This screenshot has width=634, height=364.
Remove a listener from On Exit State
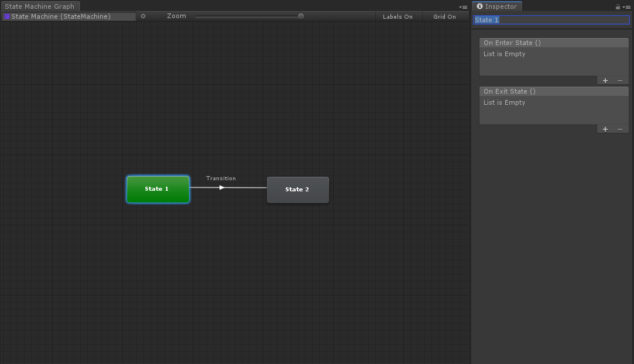coord(620,129)
